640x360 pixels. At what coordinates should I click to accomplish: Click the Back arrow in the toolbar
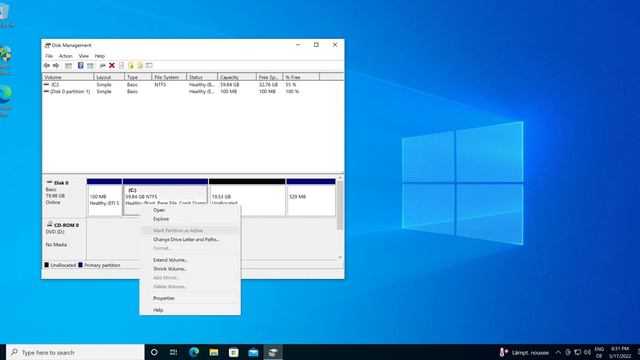pyautogui.click(x=47, y=66)
